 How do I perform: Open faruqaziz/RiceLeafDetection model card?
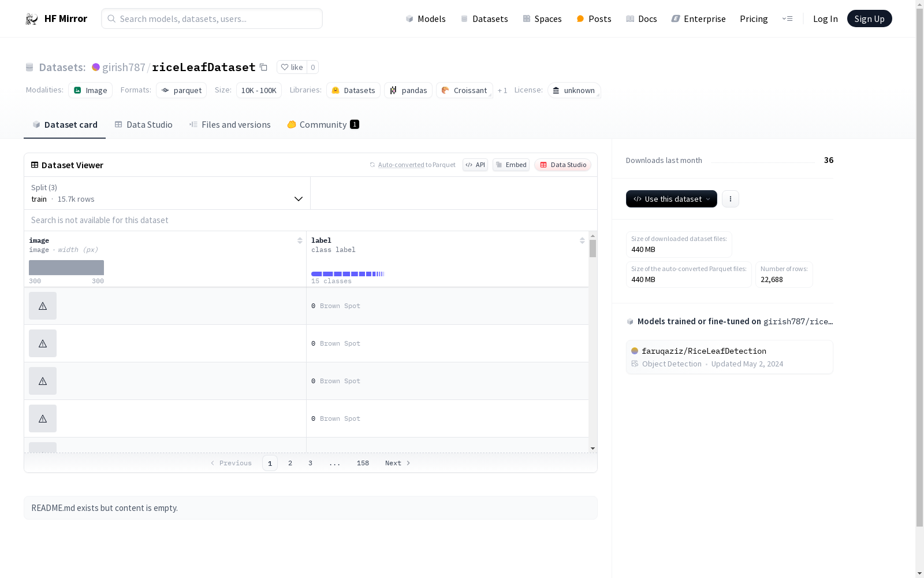[729, 357]
